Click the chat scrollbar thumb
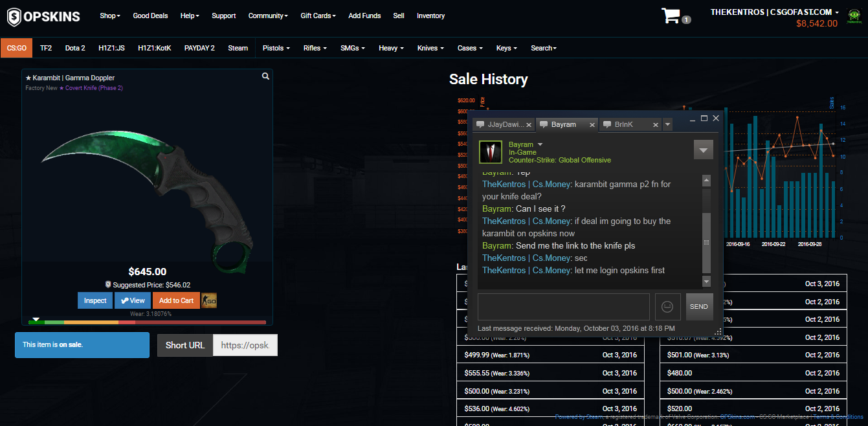Viewport: 868px width, 426px height. (x=706, y=243)
